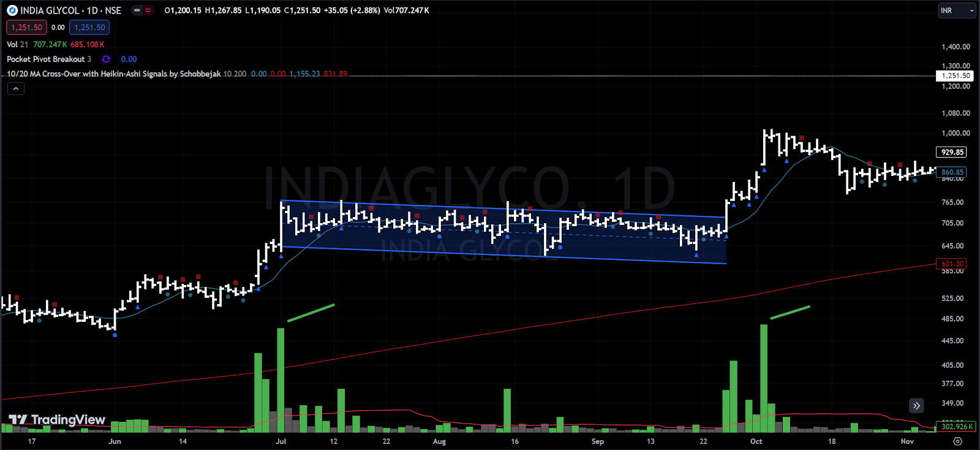Open chart settings hexagon icon on time axis
This screenshot has width=980, height=450.
coord(958,441)
